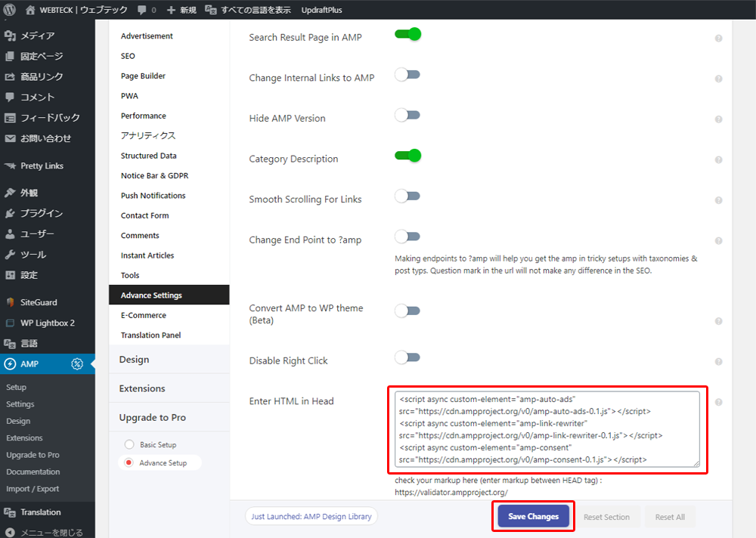The width and height of the screenshot is (756, 538).
Task: Click the SiteGuard shield icon
Action: pyautogui.click(x=10, y=302)
